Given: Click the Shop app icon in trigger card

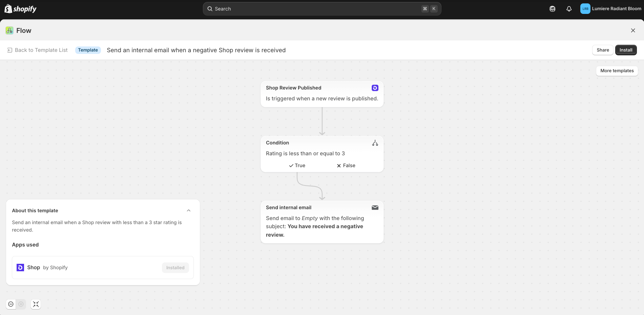Looking at the screenshot, I should click(375, 88).
